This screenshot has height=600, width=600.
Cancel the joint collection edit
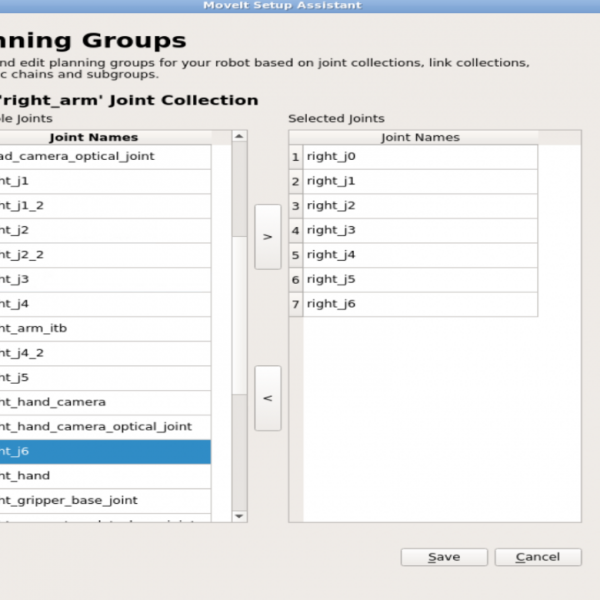pyautogui.click(x=538, y=557)
